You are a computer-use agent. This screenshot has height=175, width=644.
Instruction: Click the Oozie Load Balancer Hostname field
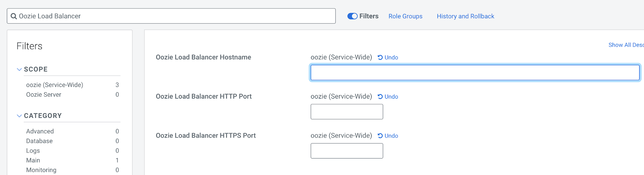tap(475, 73)
